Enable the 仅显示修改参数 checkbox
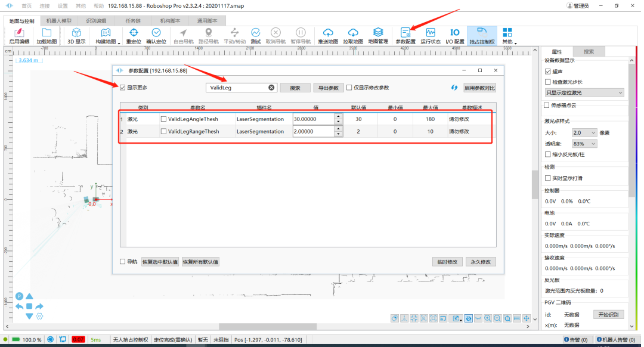 (x=349, y=88)
